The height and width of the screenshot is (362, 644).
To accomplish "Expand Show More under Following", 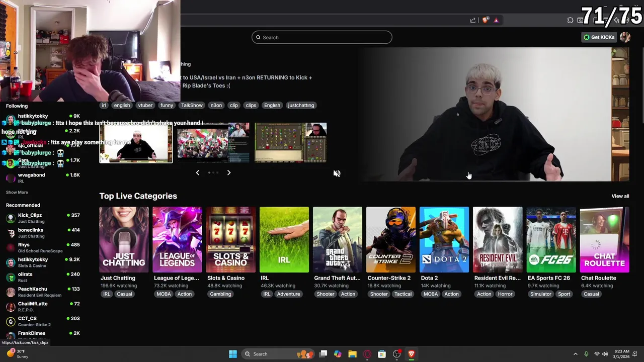I will [x=17, y=192].
